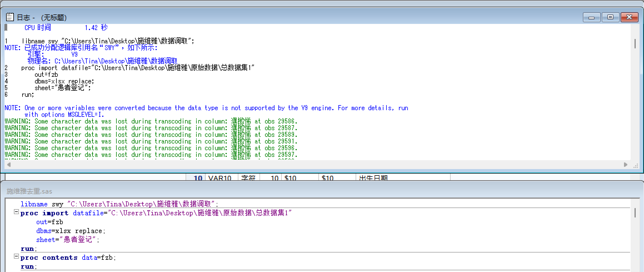Click the log window resize grip
Screen dimensions: 644x272
click(x=636, y=166)
